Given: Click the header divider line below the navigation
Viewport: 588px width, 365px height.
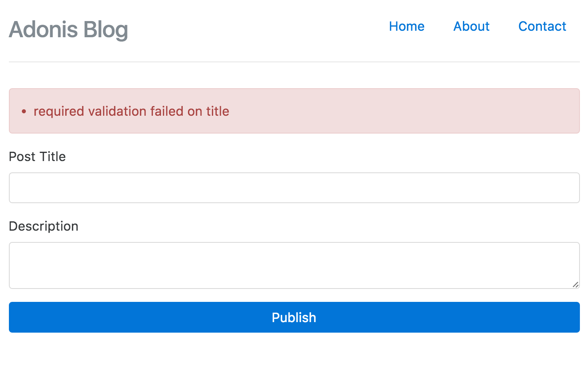Looking at the screenshot, I should [x=294, y=62].
